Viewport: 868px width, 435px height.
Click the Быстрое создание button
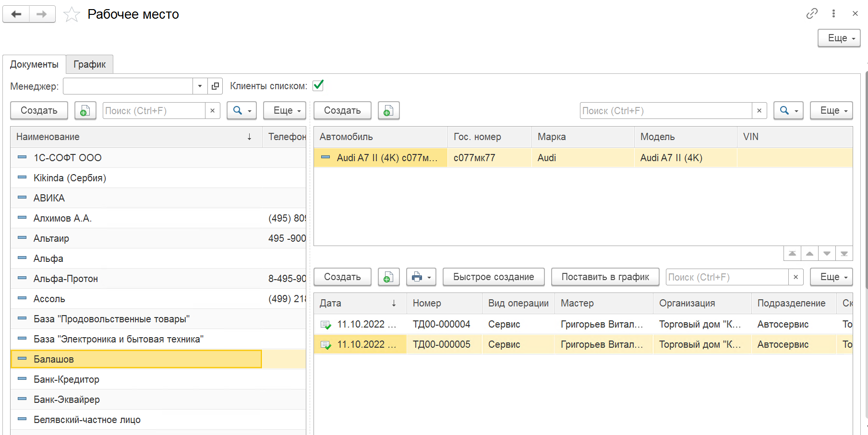click(x=494, y=277)
